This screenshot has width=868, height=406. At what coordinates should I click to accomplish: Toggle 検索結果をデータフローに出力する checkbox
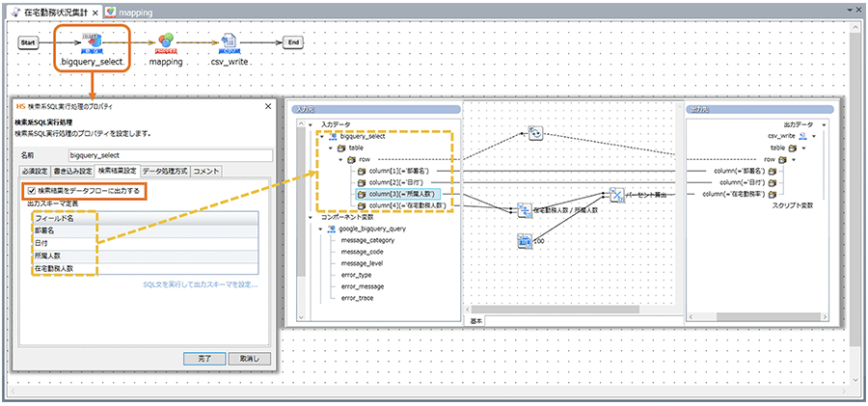pyautogui.click(x=32, y=191)
